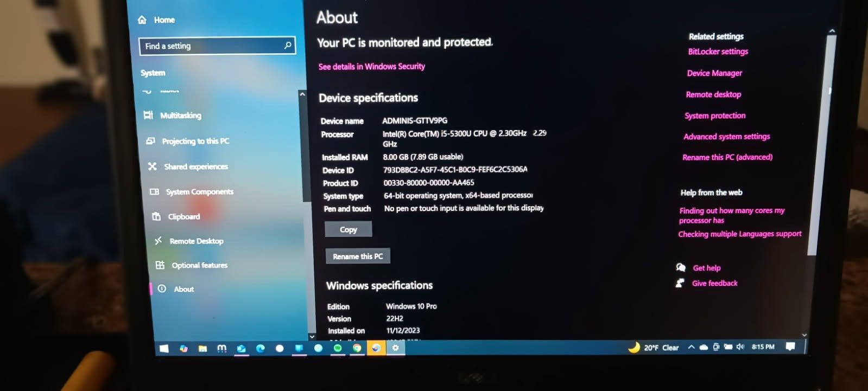Open the volume speaker icon in tray
The height and width of the screenshot is (391, 868).
point(740,347)
